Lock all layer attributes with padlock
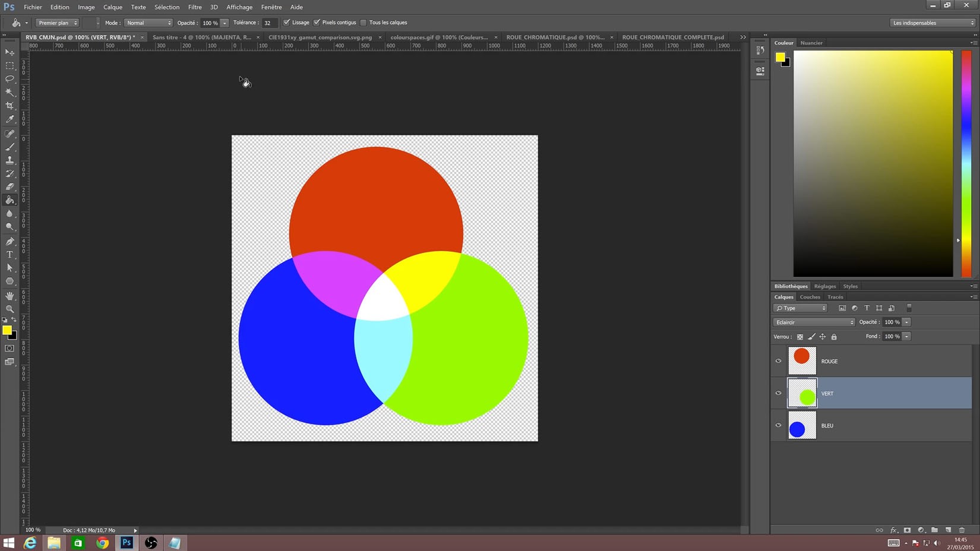The width and height of the screenshot is (980, 551). (x=834, y=337)
